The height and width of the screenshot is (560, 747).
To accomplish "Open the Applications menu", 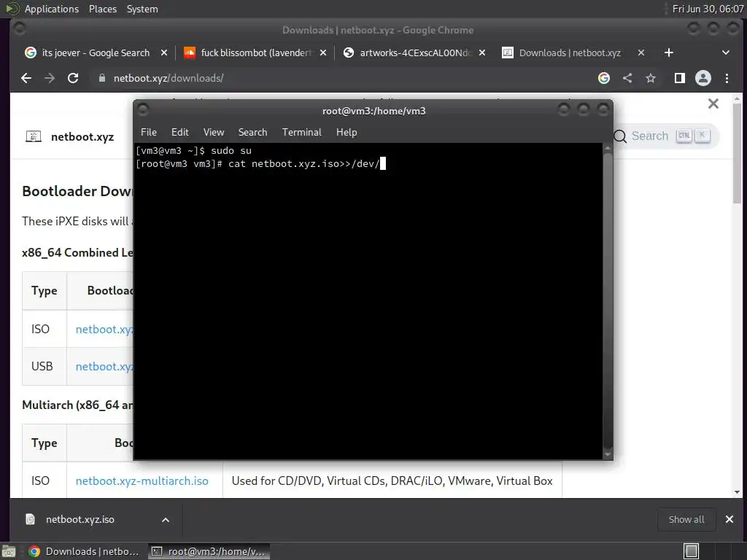I will pos(52,9).
